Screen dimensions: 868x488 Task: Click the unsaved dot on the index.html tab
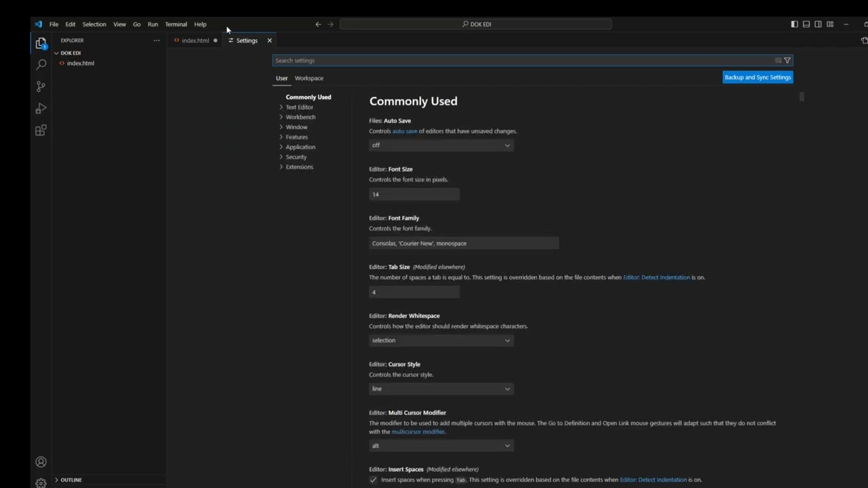tap(216, 41)
